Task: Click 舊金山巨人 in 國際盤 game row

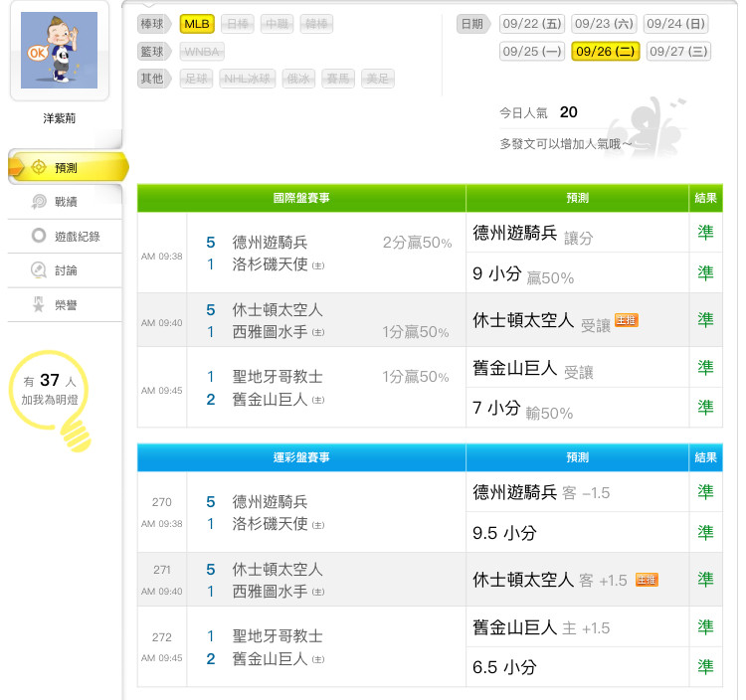Action: (x=270, y=399)
